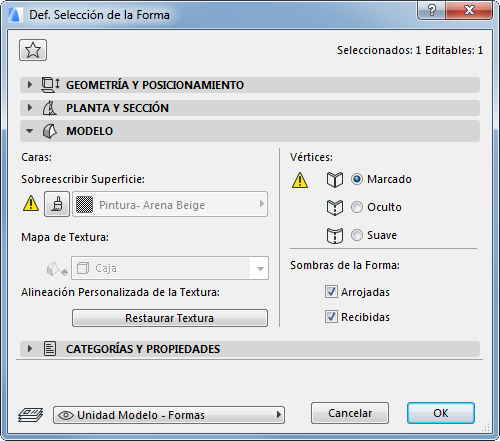Click the Help question mark button
The width and height of the screenshot is (500, 441).
[431, 10]
